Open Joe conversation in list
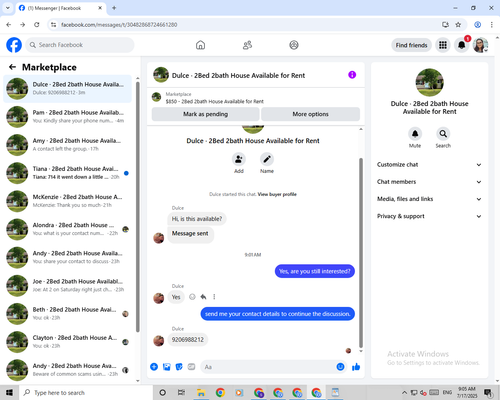500x400 pixels. click(x=68, y=286)
